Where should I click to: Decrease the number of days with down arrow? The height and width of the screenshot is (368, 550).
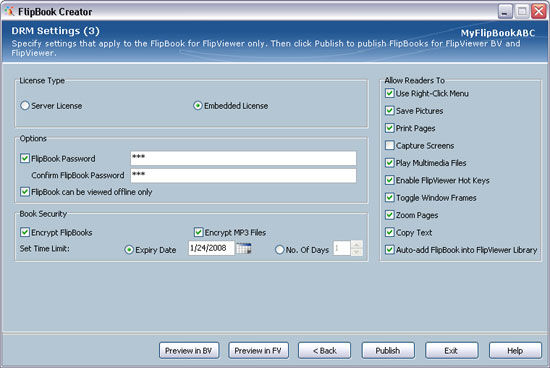357,252
